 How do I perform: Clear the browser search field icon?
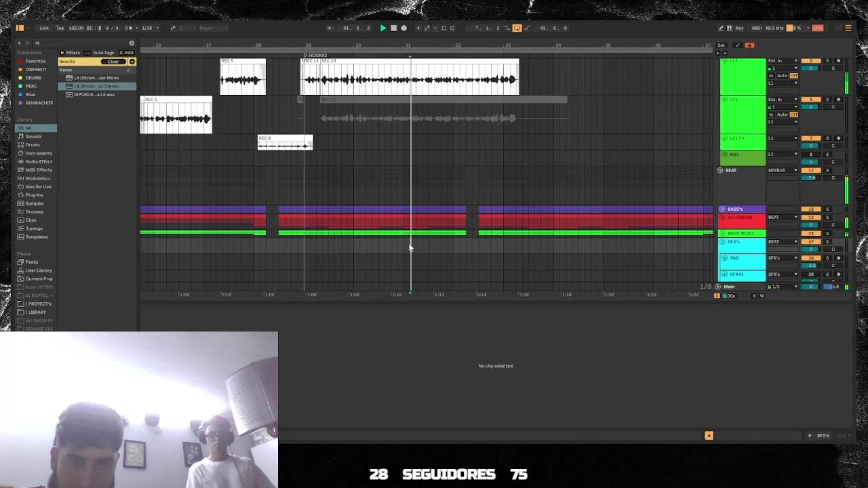click(x=132, y=43)
